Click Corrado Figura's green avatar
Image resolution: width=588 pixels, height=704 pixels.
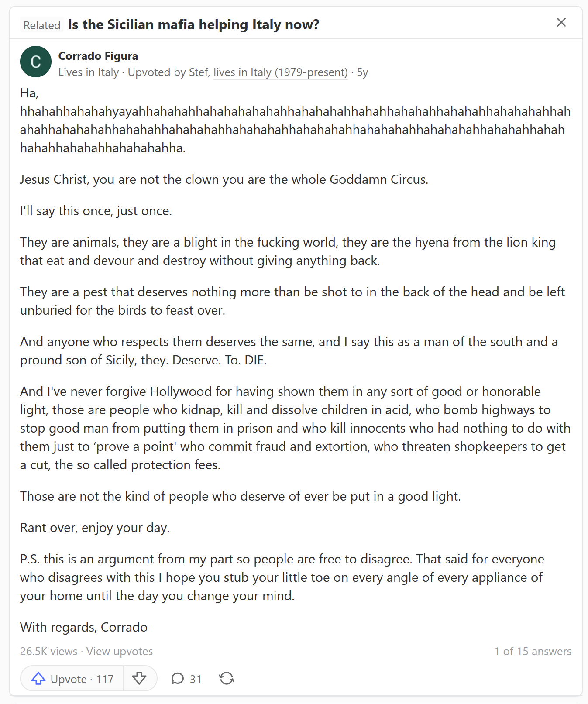point(36,62)
